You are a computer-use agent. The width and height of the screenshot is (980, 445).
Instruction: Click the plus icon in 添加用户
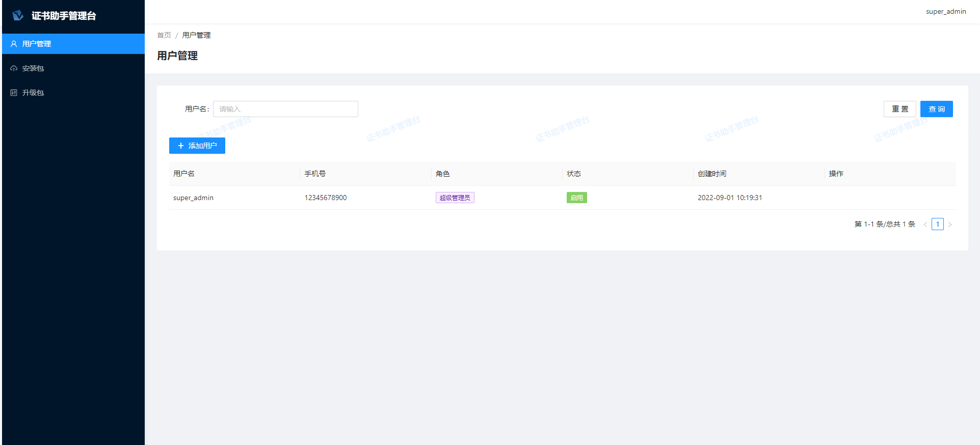[x=180, y=146]
